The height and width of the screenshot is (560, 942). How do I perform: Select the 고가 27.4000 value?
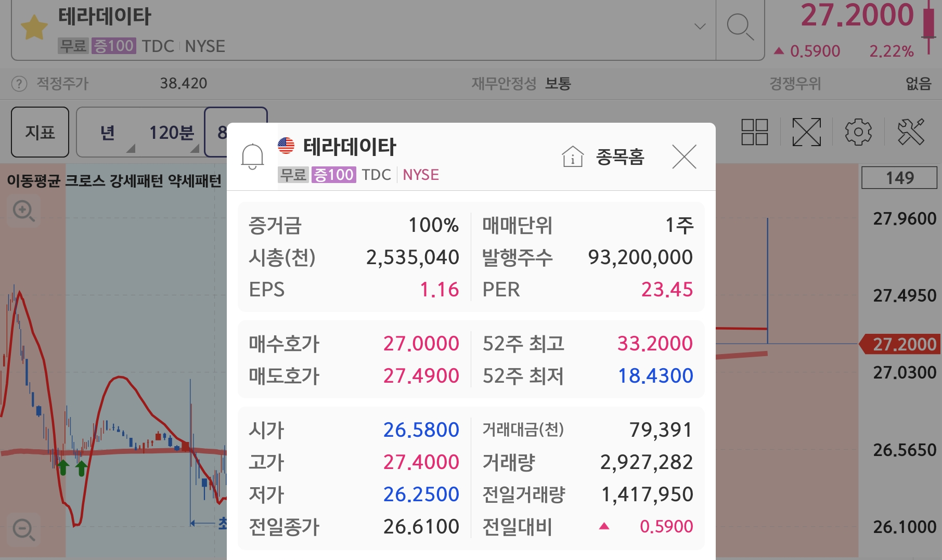click(x=421, y=462)
